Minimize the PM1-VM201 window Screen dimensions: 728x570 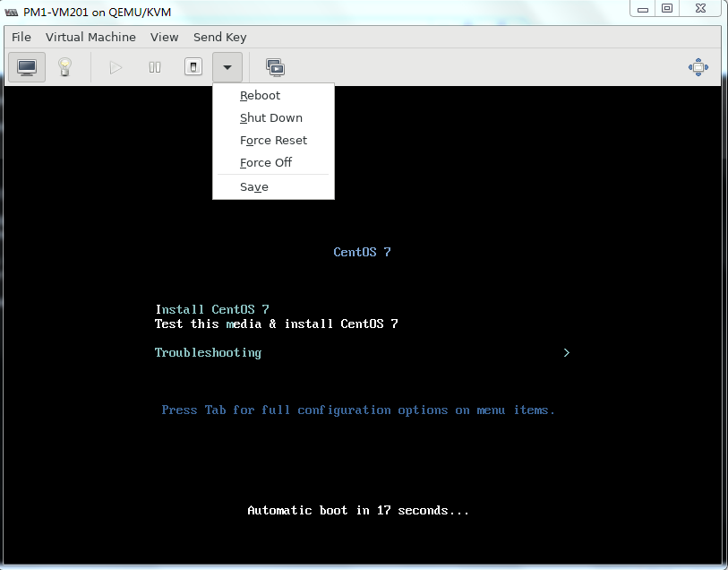coord(643,8)
